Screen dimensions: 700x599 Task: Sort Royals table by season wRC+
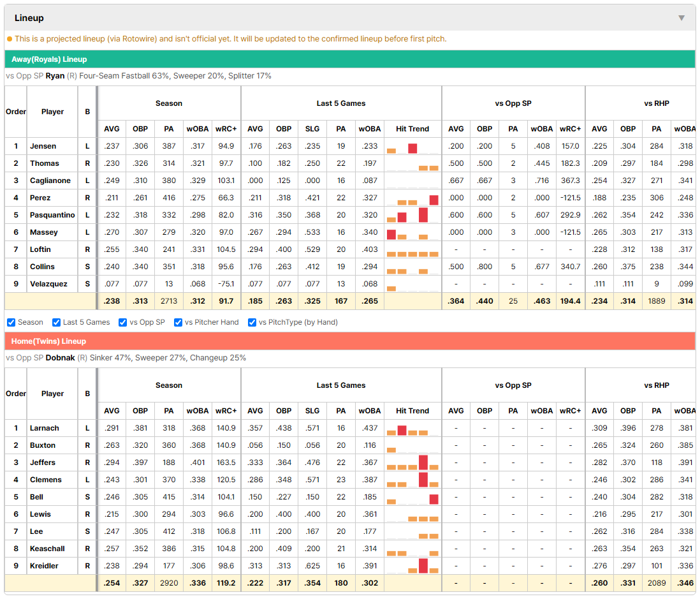tap(226, 129)
